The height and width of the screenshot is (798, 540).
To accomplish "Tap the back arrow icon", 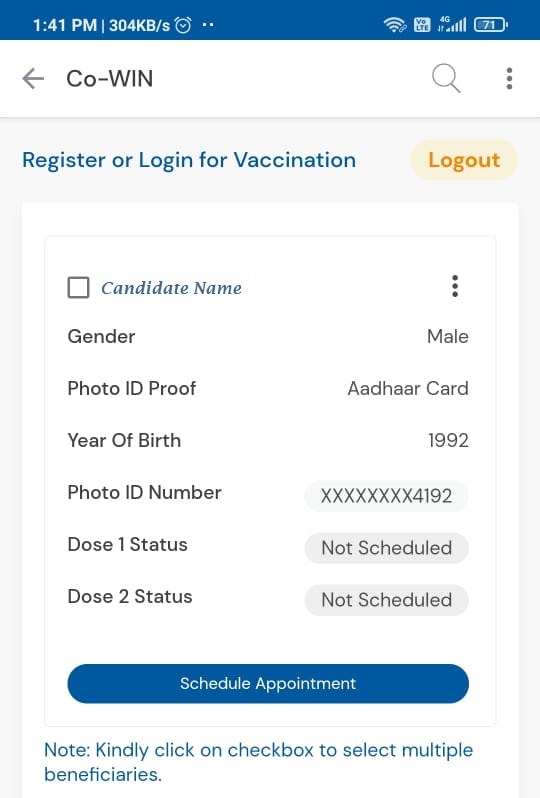I will point(33,79).
